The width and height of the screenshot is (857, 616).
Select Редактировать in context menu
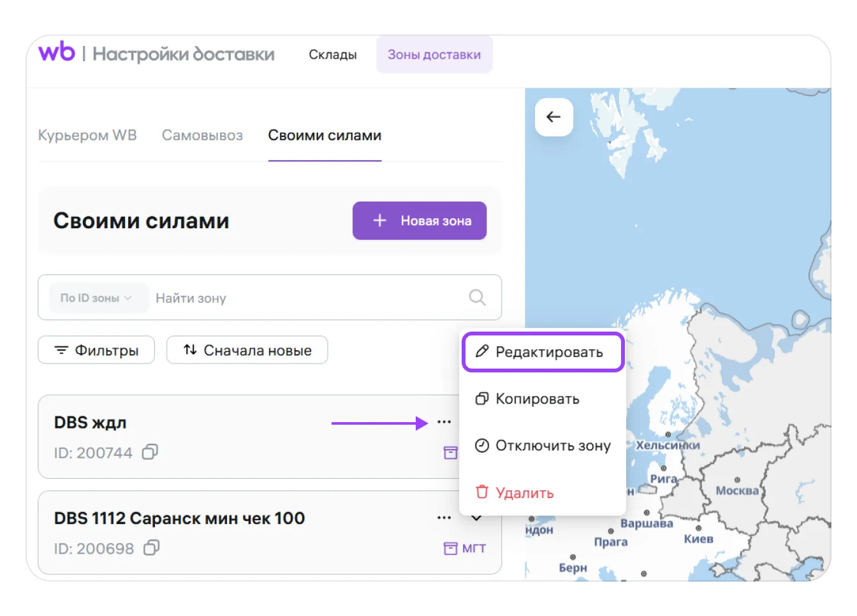[x=543, y=352]
